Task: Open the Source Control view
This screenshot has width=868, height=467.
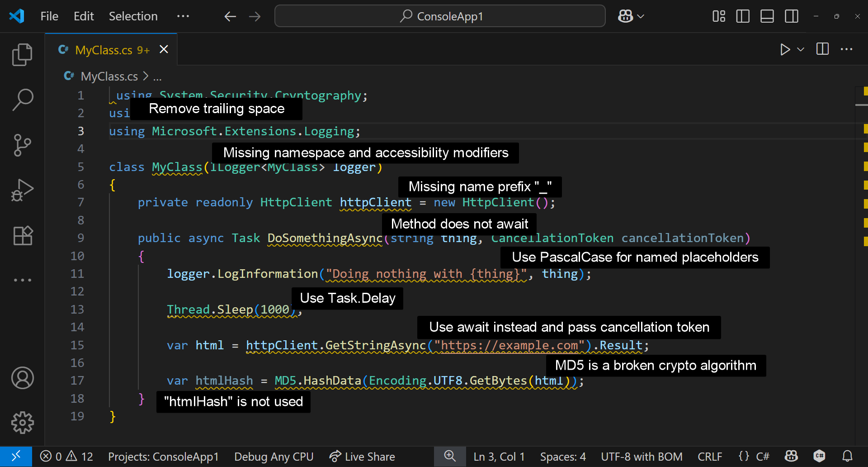Action: pyautogui.click(x=22, y=145)
